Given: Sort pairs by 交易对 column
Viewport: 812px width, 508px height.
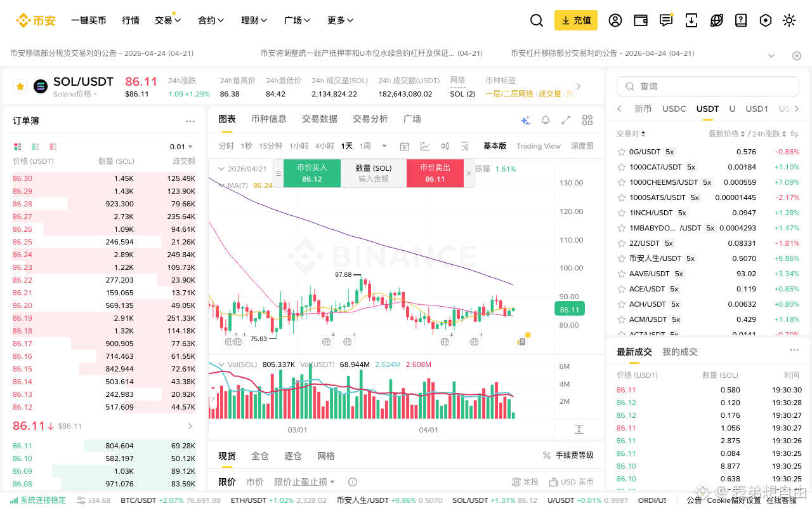Looking at the screenshot, I should pyautogui.click(x=631, y=134).
